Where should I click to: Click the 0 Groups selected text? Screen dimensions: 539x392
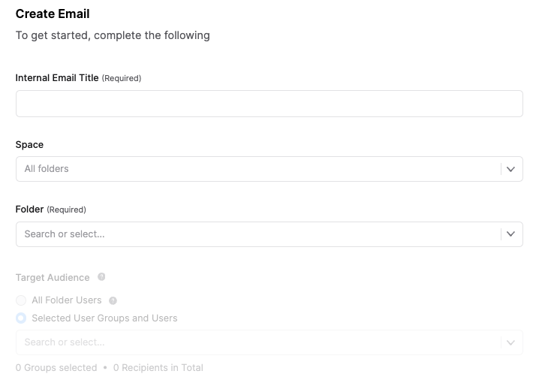pyautogui.click(x=56, y=367)
